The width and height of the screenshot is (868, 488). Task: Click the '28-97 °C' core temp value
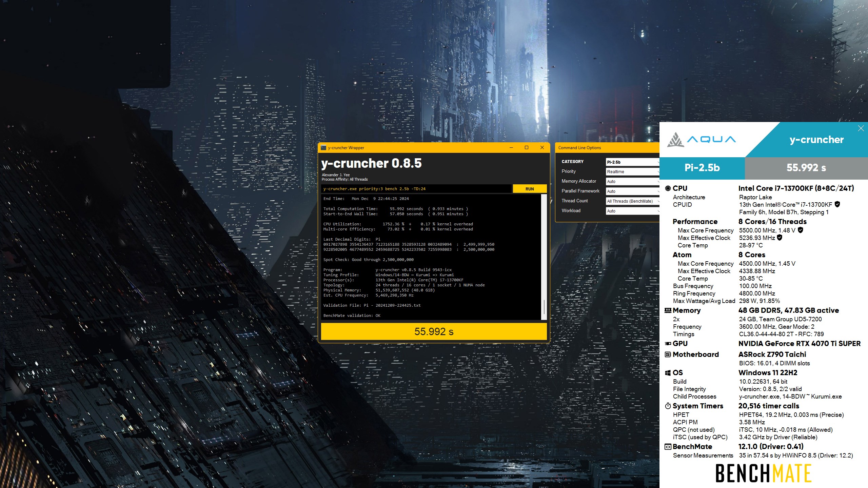click(751, 245)
